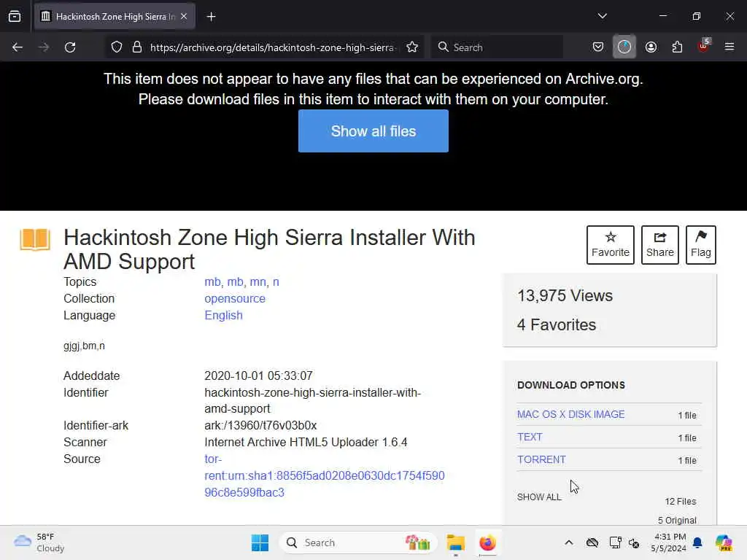The height and width of the screenshot is (560, 747).
Task: Download the TORRENT file
Action: tap(542, 459)
